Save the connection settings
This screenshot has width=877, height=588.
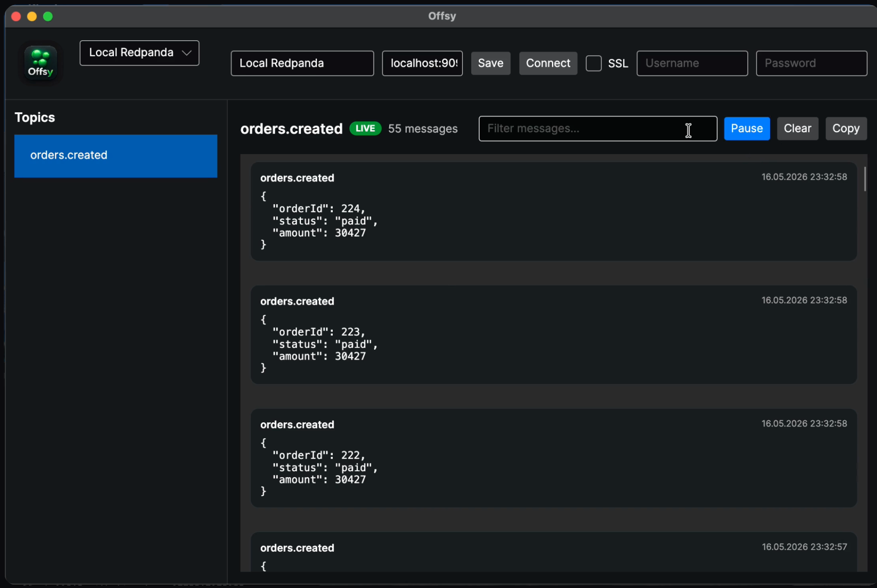pyautogui.click(x=491, y=63)
